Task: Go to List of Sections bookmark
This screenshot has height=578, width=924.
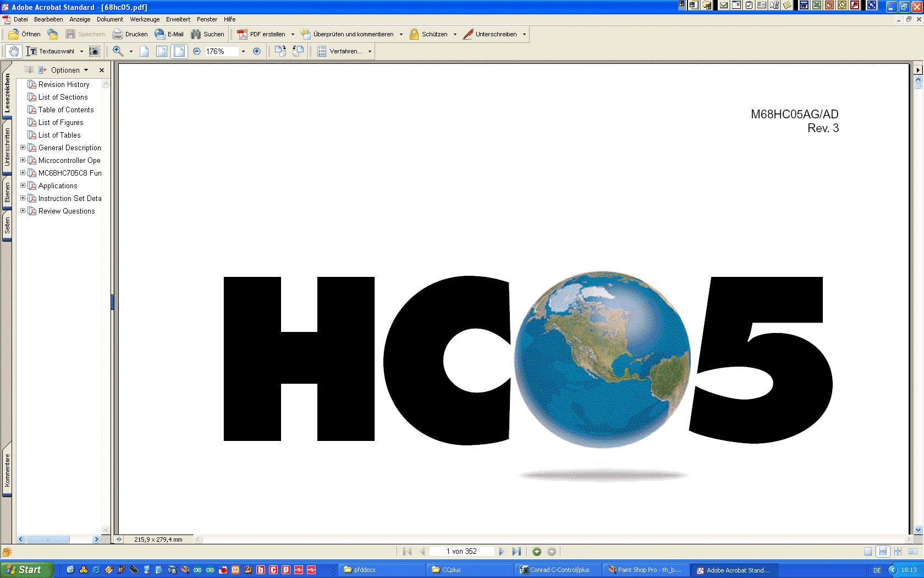Action: 63,97
